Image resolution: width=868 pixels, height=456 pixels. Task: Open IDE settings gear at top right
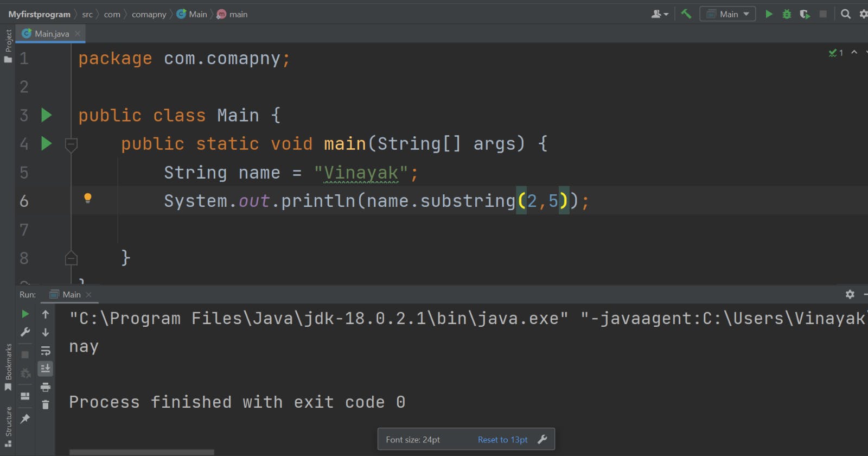click(863, 14)
